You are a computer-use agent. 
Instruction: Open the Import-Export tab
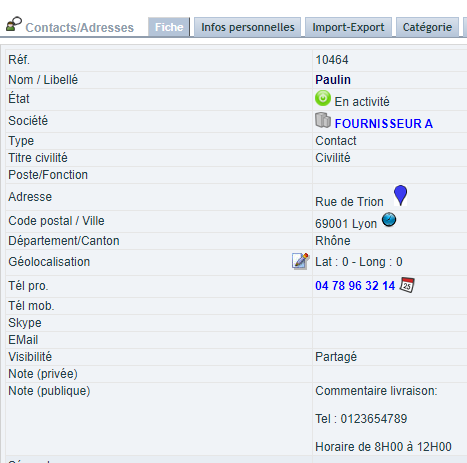(348, 27)
